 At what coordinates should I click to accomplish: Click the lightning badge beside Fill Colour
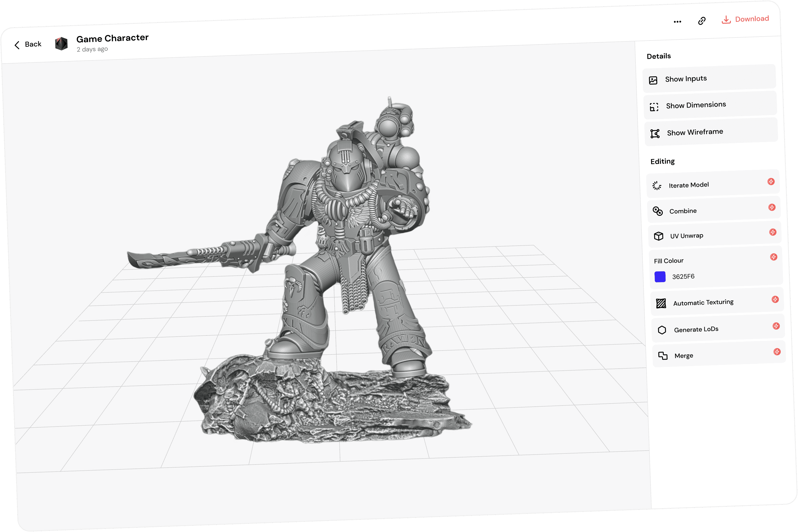774,257
